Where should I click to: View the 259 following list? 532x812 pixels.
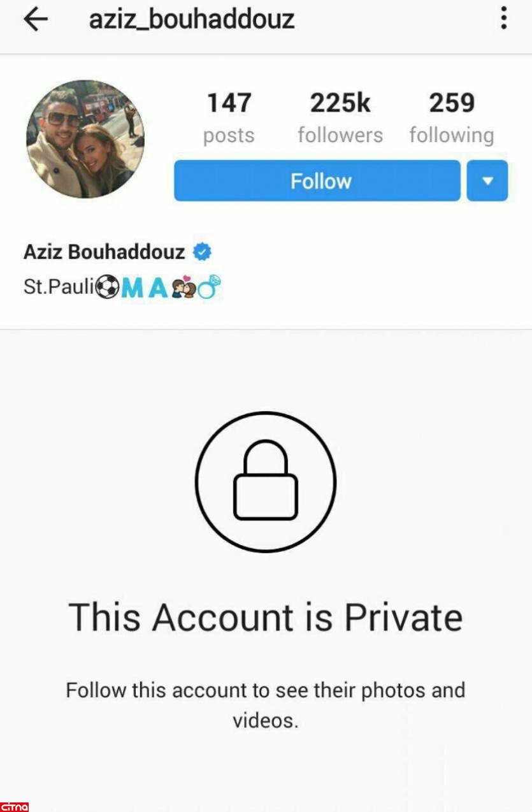click(452, 118)
